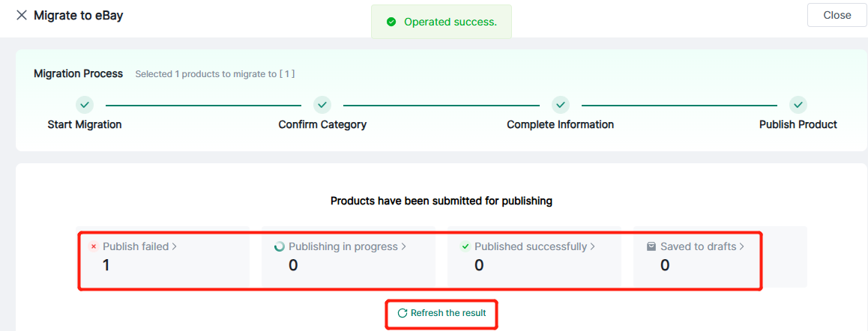Expand the Published successfully chevron
Screen dimensions: 868x331
click(593, 246)
